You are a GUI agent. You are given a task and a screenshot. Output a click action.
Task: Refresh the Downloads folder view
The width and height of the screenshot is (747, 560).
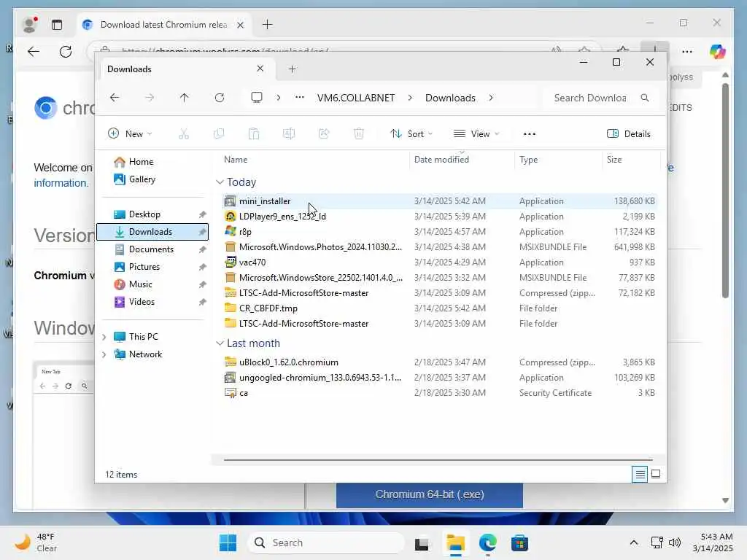click(x=219, y=98)
